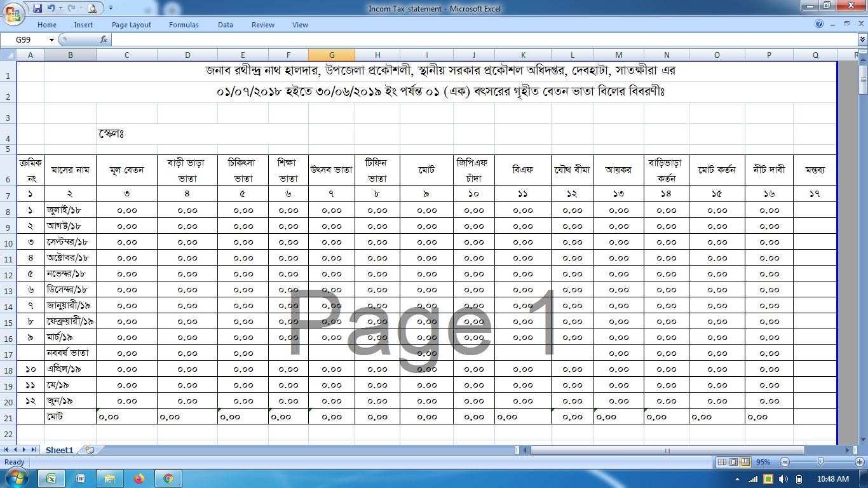Open Print Preview from Quick Access Toolbar
Viewport: 868px width, 488px height.
(x=92, y=8)
